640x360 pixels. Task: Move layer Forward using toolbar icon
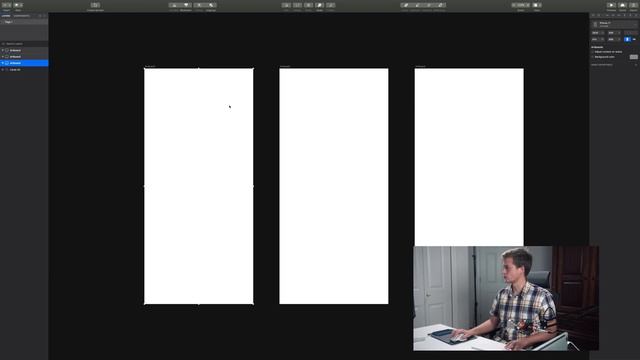click(174, 5)
